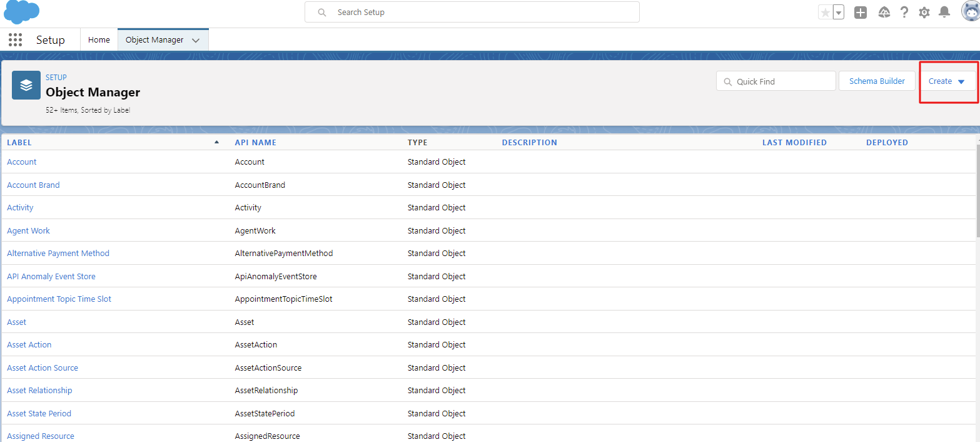
Task: Click the AppointmentTopicTimeSlot API name cell
Action: point(284,299)
